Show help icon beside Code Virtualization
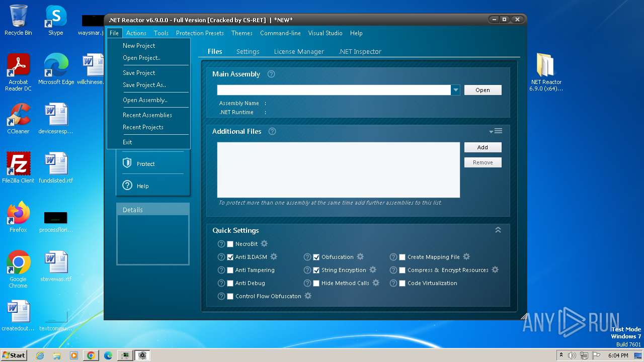The width and height of the screenshot is (644, 362). coord(393,283)
